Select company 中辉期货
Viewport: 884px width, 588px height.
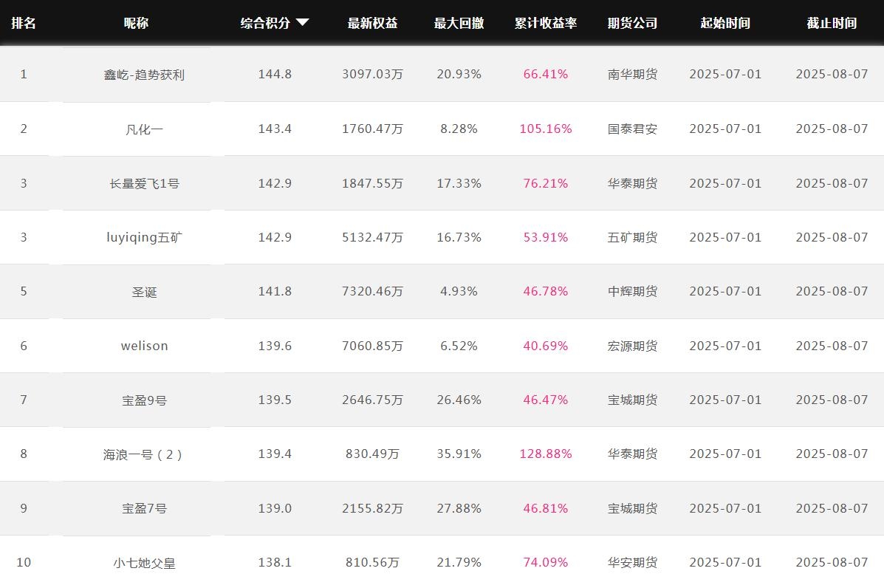point(633,292)
